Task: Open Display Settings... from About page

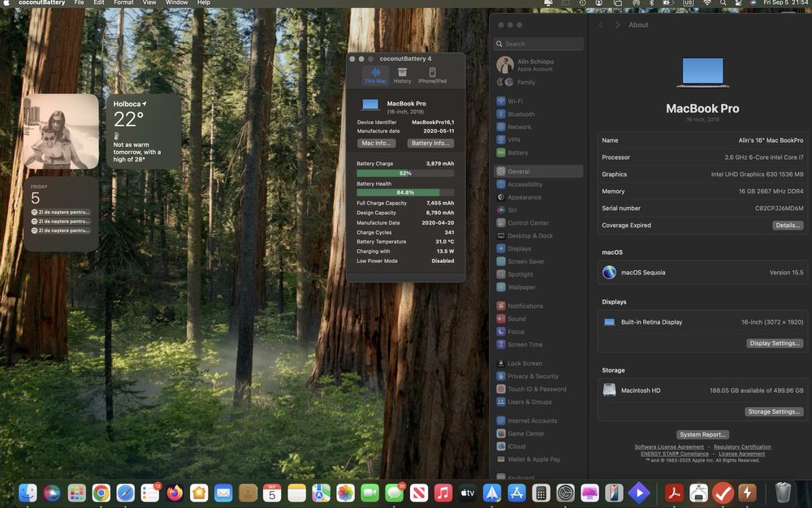Action: click(775, 343)
